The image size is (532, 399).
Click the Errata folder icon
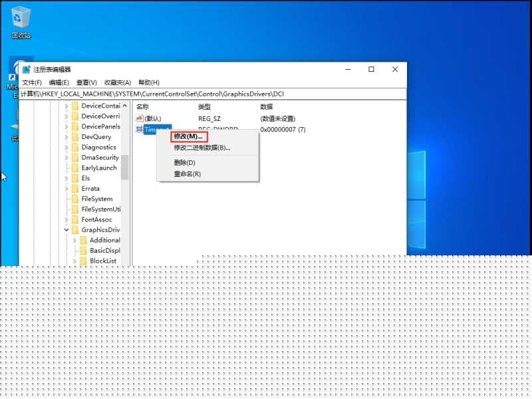click(x=75, y=189)
